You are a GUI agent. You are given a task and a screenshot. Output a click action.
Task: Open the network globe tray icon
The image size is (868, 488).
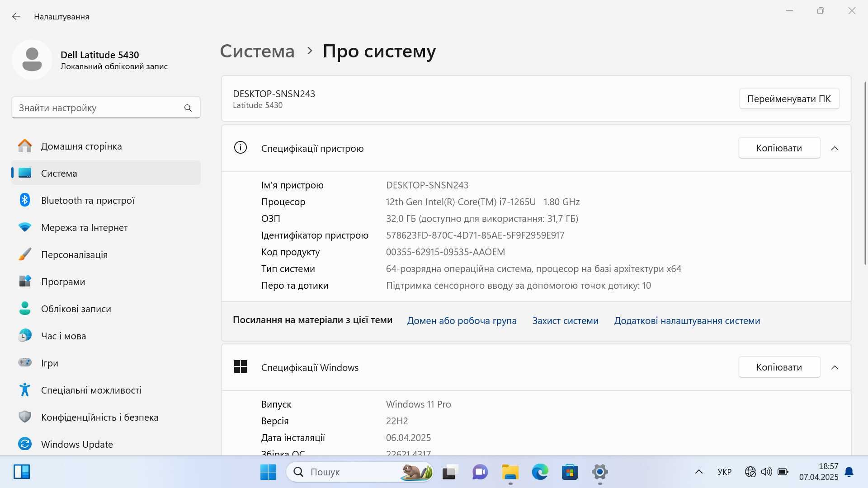[x=750, y=472]
